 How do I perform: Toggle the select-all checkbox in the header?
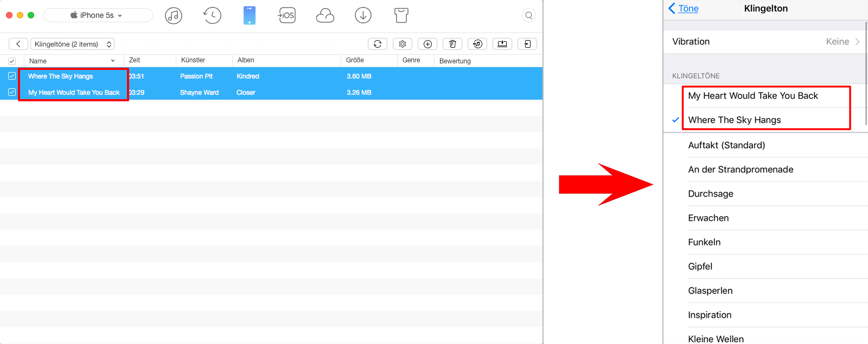[x=12, y=61]
